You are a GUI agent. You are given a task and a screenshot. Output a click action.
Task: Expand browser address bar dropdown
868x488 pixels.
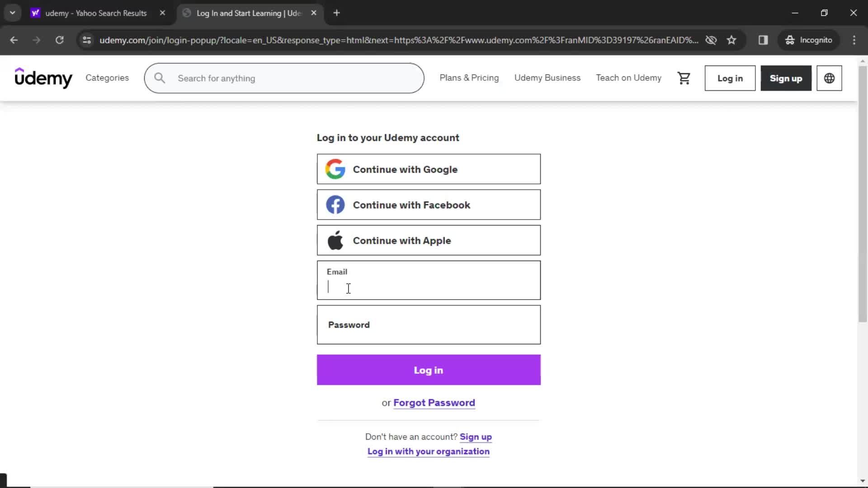click(x=13, y=13)
